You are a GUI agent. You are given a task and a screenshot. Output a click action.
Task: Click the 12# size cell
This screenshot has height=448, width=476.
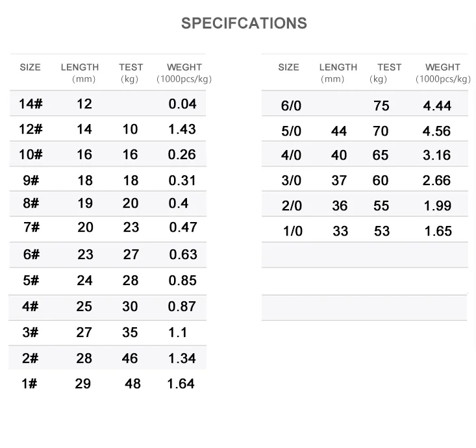[30, 129]
